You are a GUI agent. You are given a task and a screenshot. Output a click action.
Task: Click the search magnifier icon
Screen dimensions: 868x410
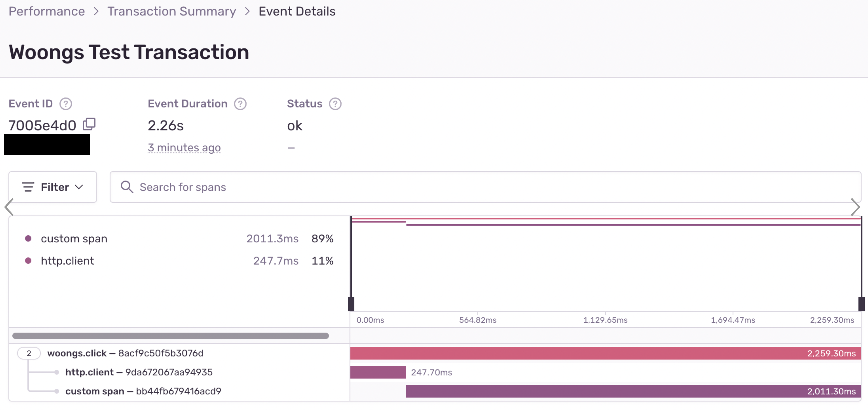(x=127, y=187)
